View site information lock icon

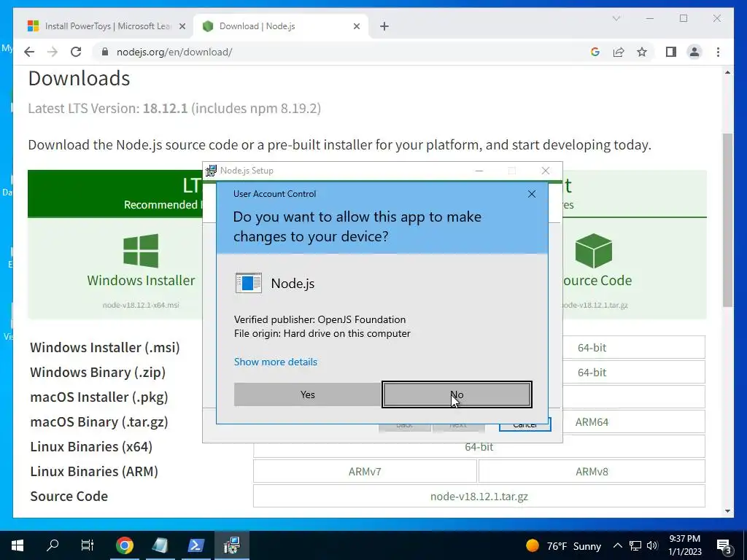pos(105,52)
